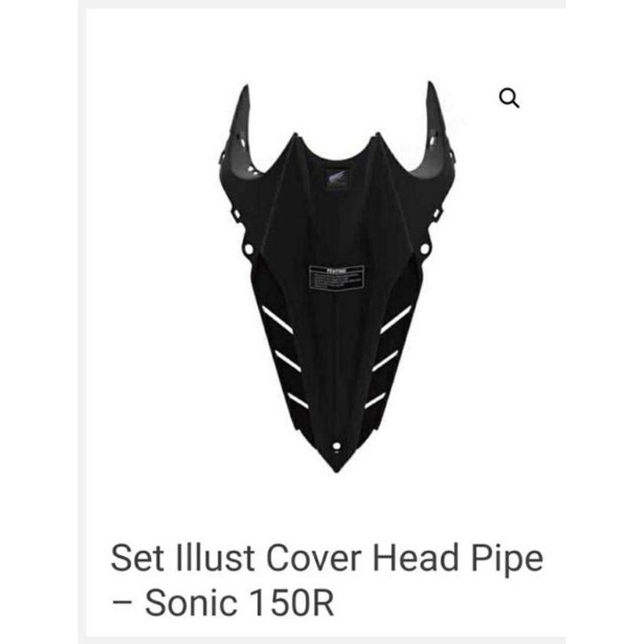
Task: Click the magnifier zoom icon
Action: pyautogui.click(x=509, y=98)
